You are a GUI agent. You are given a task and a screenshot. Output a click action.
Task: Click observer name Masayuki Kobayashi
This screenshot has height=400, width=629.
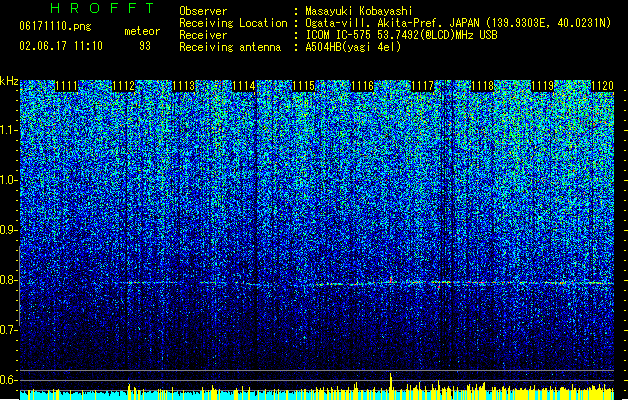[x=359, y=11]
